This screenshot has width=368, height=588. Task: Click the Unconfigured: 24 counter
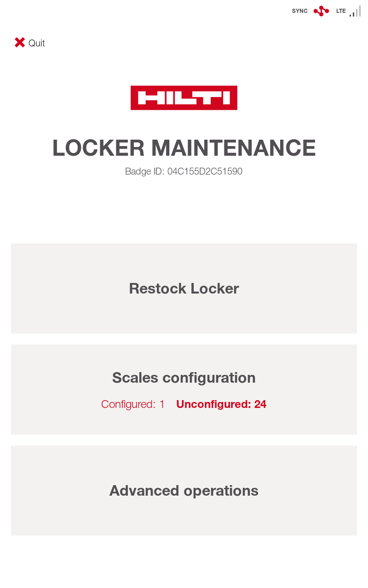pyautogui.click(x=221, y=404)
